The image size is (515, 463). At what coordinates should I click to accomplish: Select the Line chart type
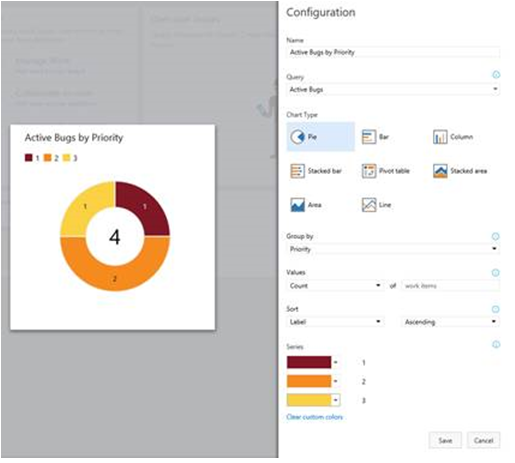[376, 205]
